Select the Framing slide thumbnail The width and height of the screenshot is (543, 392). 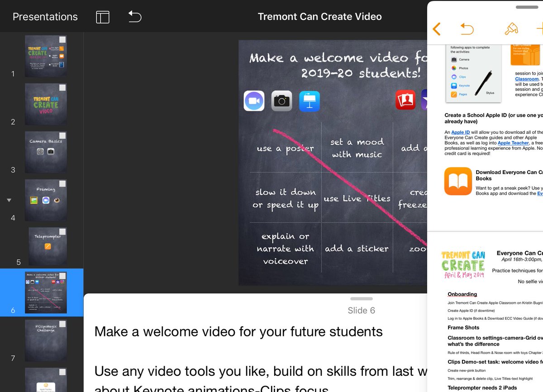click(x=46, y=200)
